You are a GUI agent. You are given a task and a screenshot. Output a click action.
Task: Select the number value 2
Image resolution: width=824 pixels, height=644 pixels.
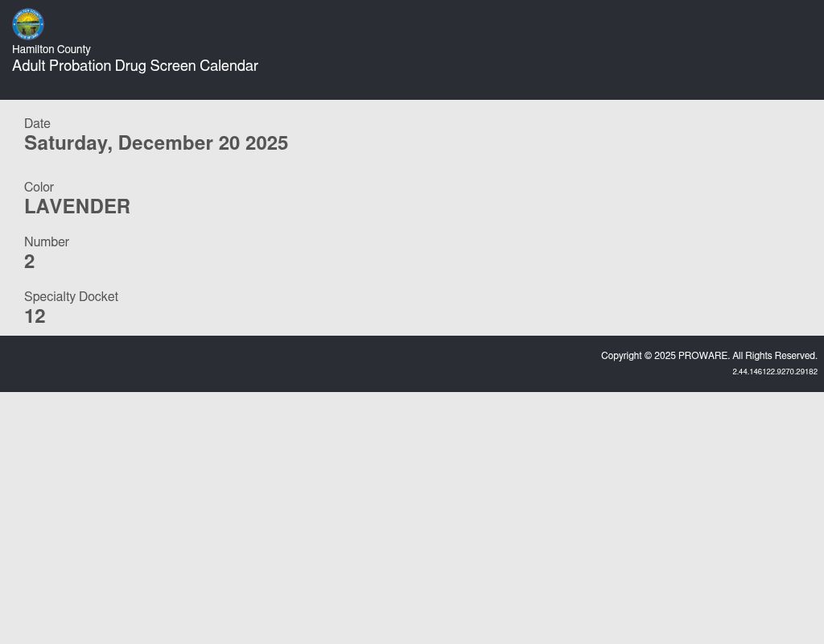pos(30,262)
